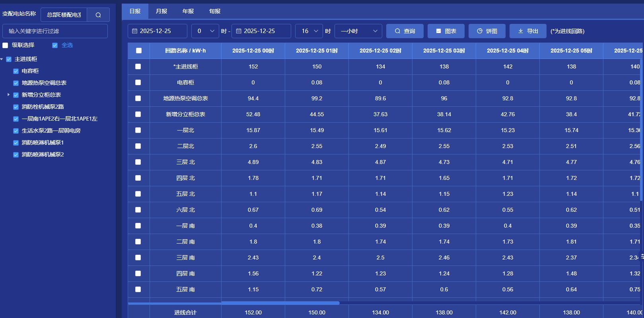Collapse the 主进线柜 tree node arrow

pos(2,59)
